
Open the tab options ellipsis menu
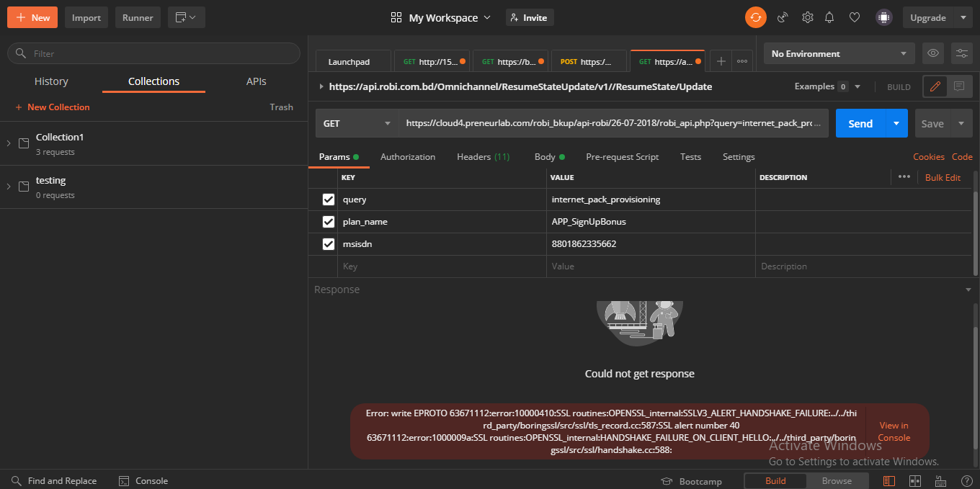click(742, 61)
